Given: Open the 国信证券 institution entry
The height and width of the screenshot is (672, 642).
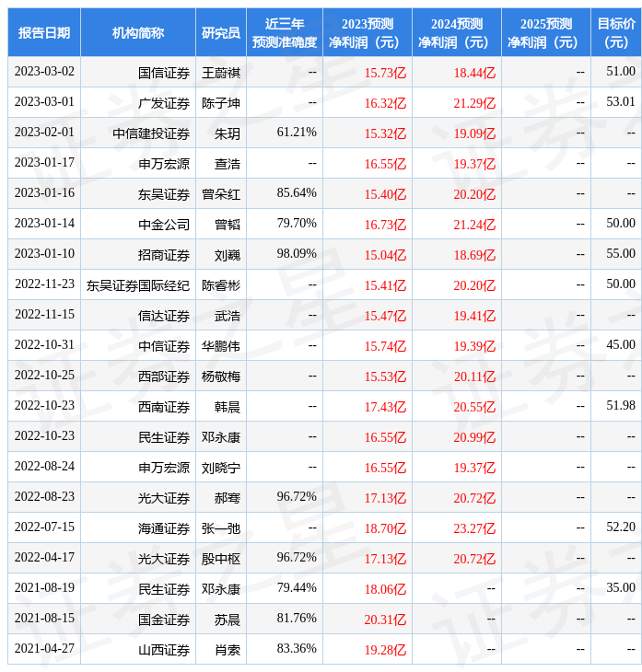Looking at the screenshot, I should pos(164,72).
